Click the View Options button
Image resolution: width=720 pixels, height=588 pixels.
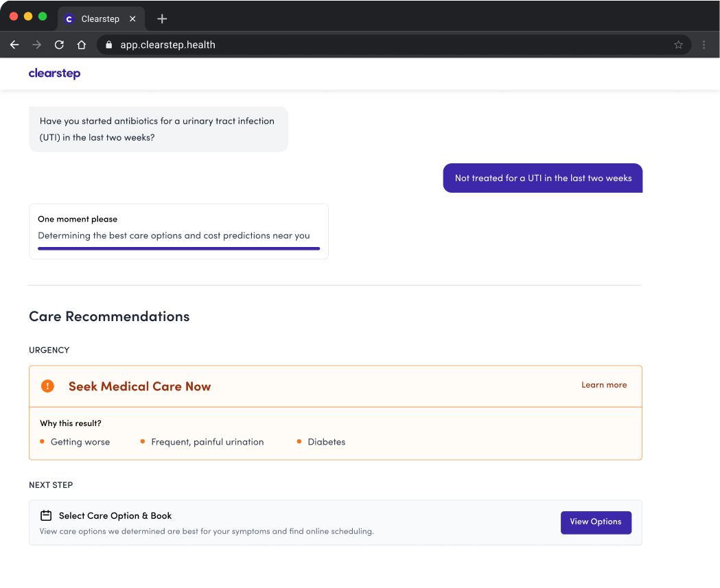[596, 522]
